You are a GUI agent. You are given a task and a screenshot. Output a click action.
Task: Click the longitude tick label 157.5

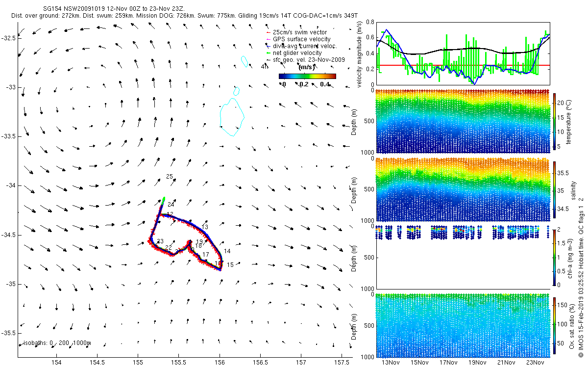pos(342,362)
